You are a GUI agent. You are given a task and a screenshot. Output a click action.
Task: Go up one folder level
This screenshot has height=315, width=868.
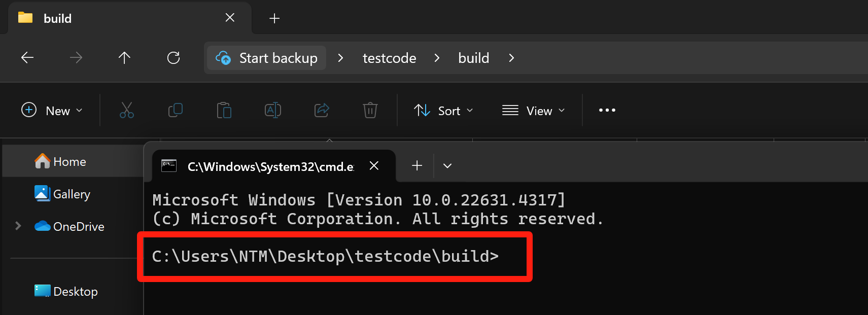124,58
